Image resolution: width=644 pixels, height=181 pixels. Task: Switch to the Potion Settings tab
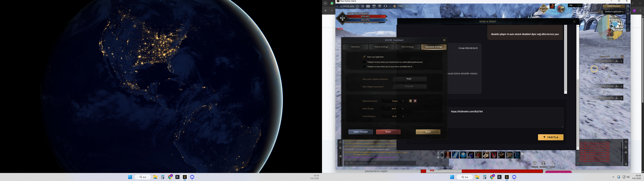[382, 47]
